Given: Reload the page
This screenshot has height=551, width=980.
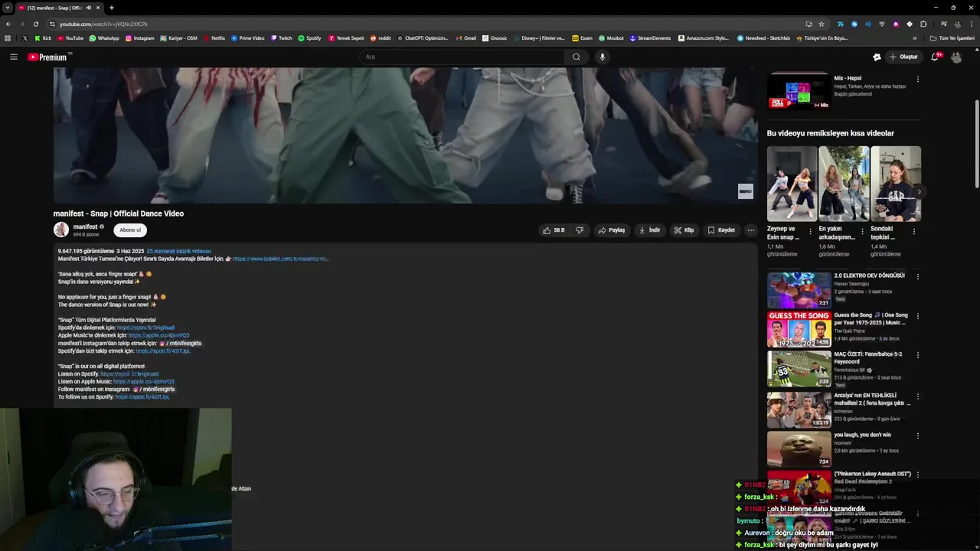Looking at the screenshot, I should pyautogui.click(x=35, y=24).
